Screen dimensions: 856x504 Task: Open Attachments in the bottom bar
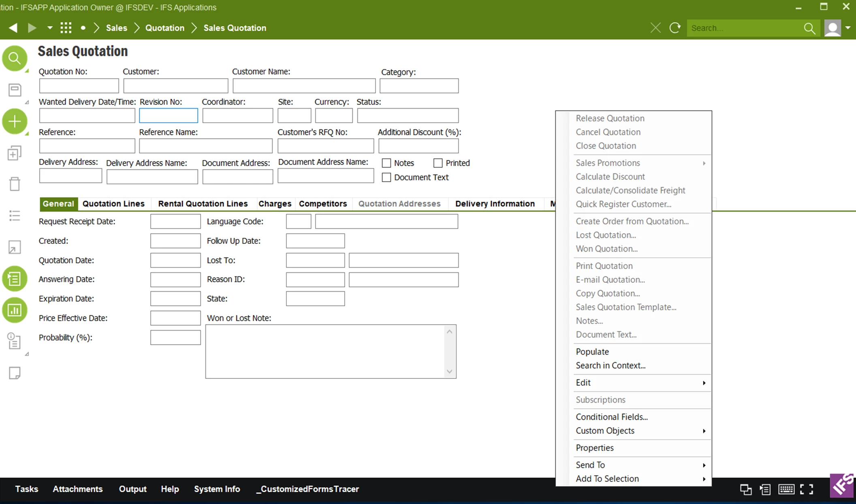point(78,489)
